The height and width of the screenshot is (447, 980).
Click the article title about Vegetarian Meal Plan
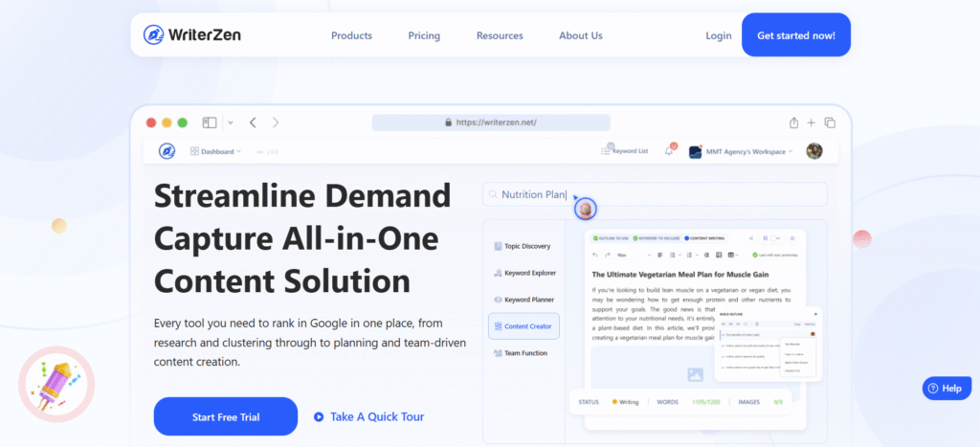(x=680, y=274)
